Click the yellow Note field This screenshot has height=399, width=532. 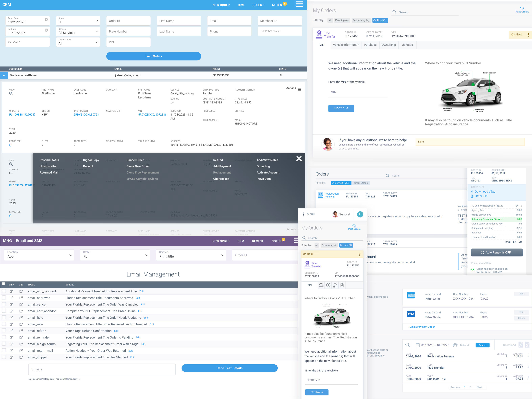tap(470, 142)
